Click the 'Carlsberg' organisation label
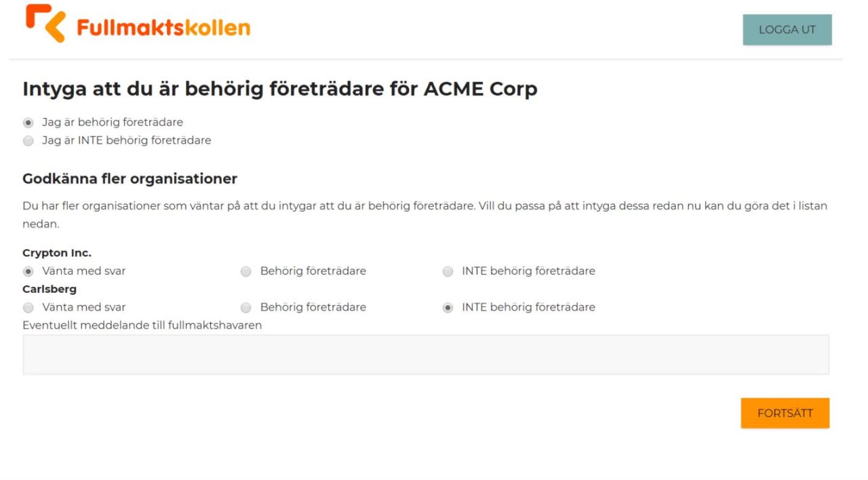The width and height of the screenshot is (868, 480). coord(50,289)
